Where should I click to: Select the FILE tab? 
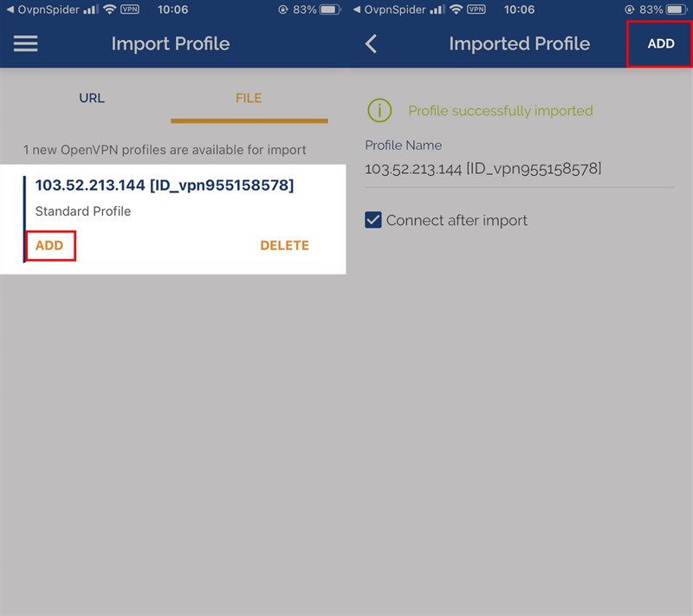(249, 98)
